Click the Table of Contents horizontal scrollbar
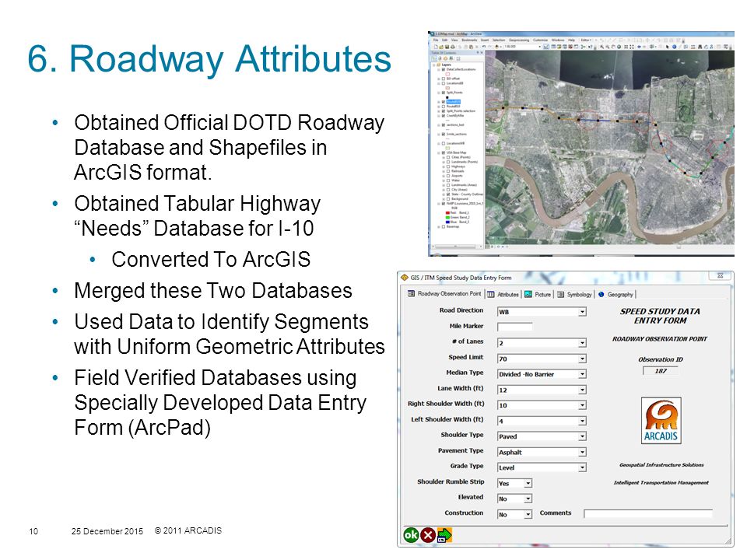The width and height of the screenshot is (747, 560). [x=457, y=247]
